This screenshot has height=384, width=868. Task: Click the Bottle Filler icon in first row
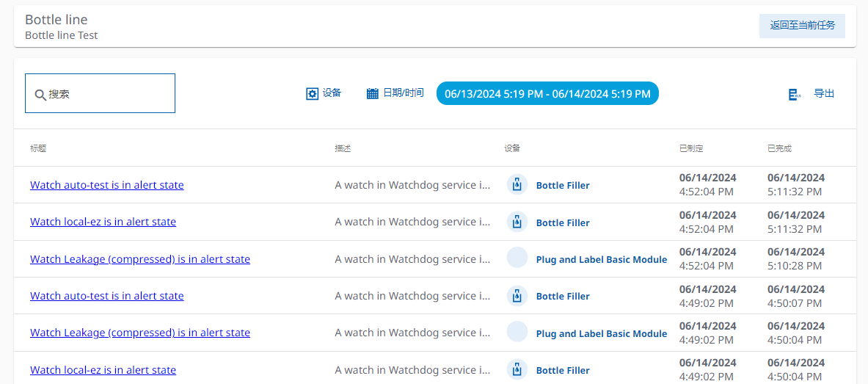tap(517, 185)
